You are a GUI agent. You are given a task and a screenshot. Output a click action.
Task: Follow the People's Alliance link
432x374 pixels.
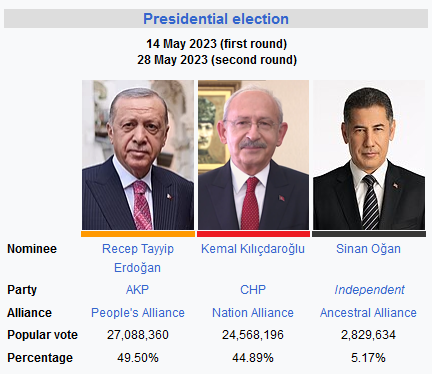coord(138,313)
